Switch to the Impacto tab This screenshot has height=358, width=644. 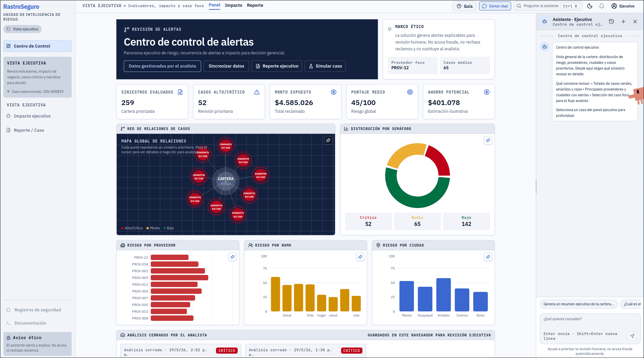coord(234,5)
